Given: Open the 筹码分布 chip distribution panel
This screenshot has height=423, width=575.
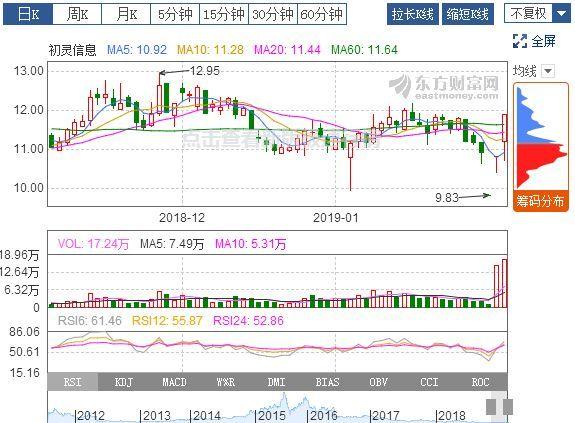Looking at the screenshot, I should click(541, 201).
